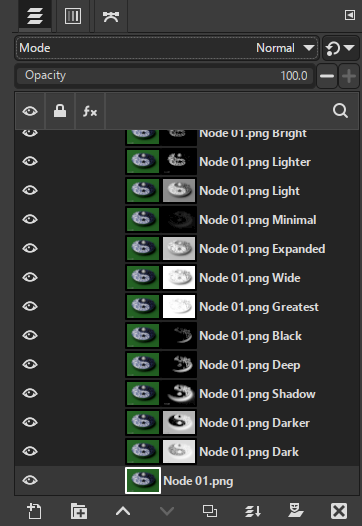
Task: Select the 'Node 01.png Expanded' layer name
Action: pos(262,249)
